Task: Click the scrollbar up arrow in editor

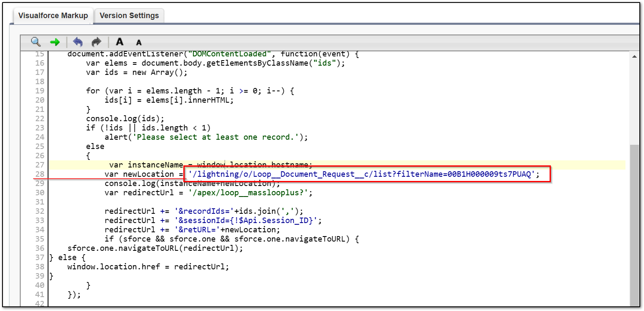Action: (634, 56)
